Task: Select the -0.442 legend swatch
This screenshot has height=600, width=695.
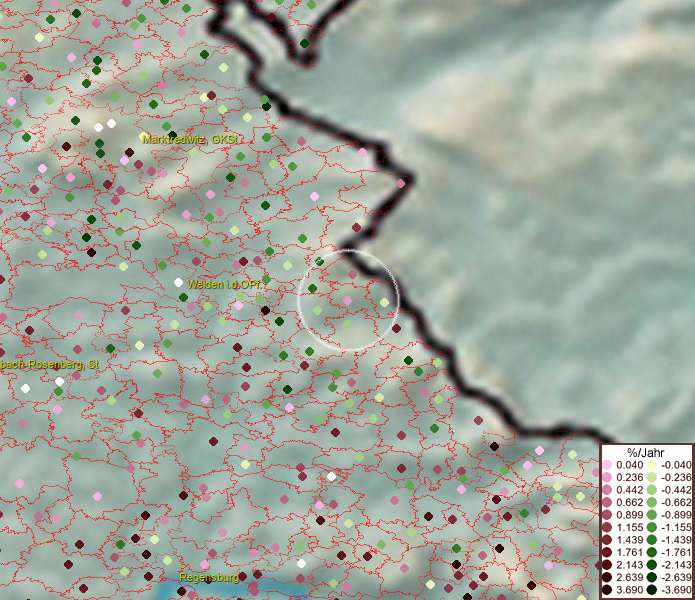Action: click(652, 490)
